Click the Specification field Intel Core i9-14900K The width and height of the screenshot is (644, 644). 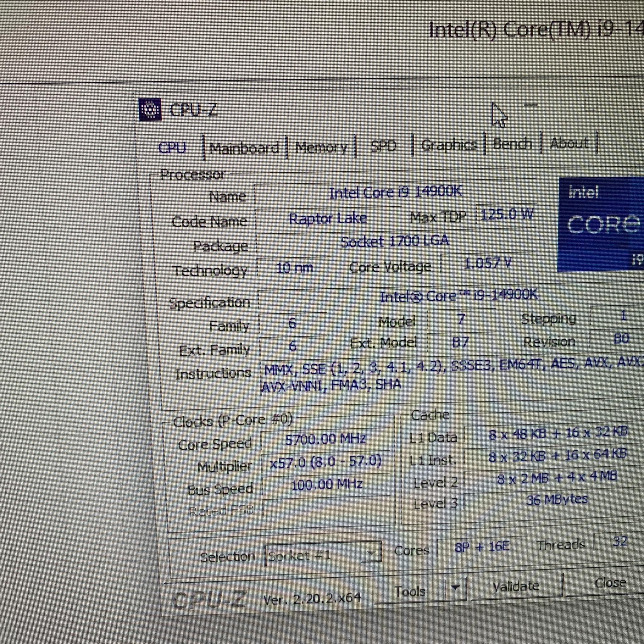(458, 296)
